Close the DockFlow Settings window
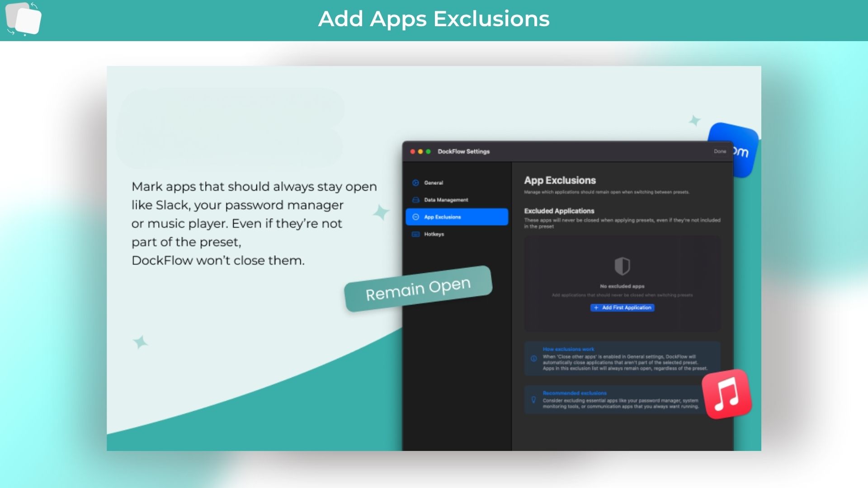868x488 pixels. coord(412,152)
